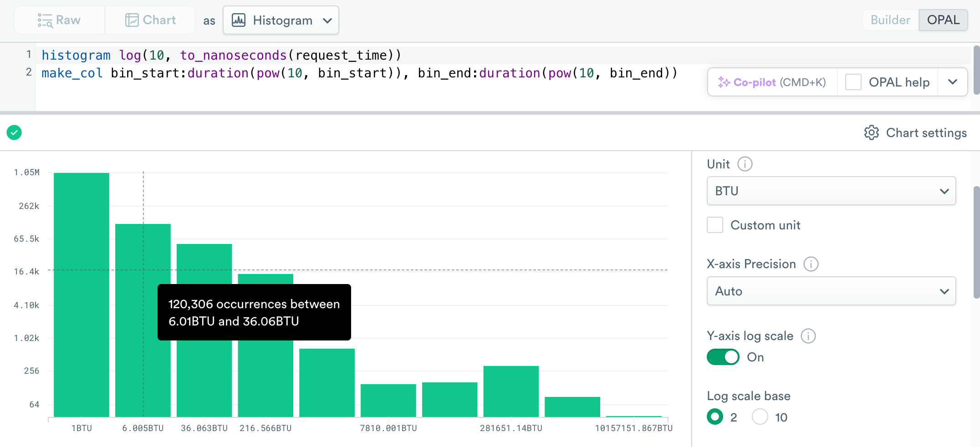Click the 64 y-axis label
The height and width of the screenshot is (447, 980).
tap(34, 404)
